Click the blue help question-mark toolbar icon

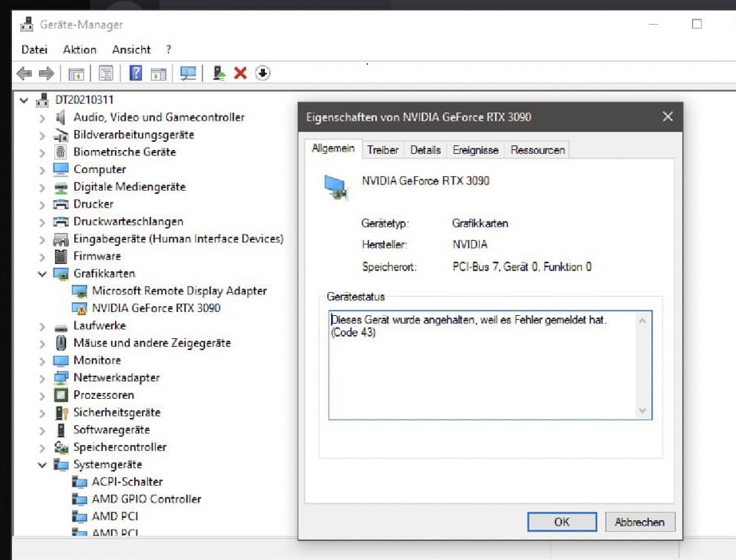[136, 73]
